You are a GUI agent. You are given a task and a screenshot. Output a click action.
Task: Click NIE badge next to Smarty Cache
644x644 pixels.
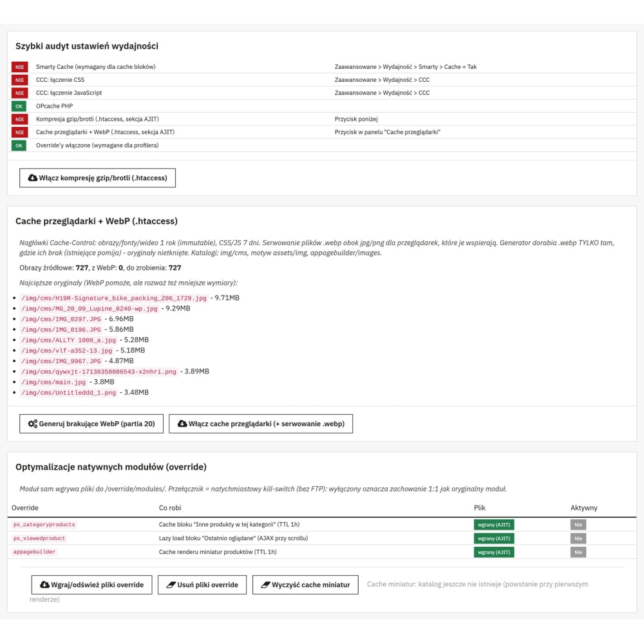[x=19, y=67]
